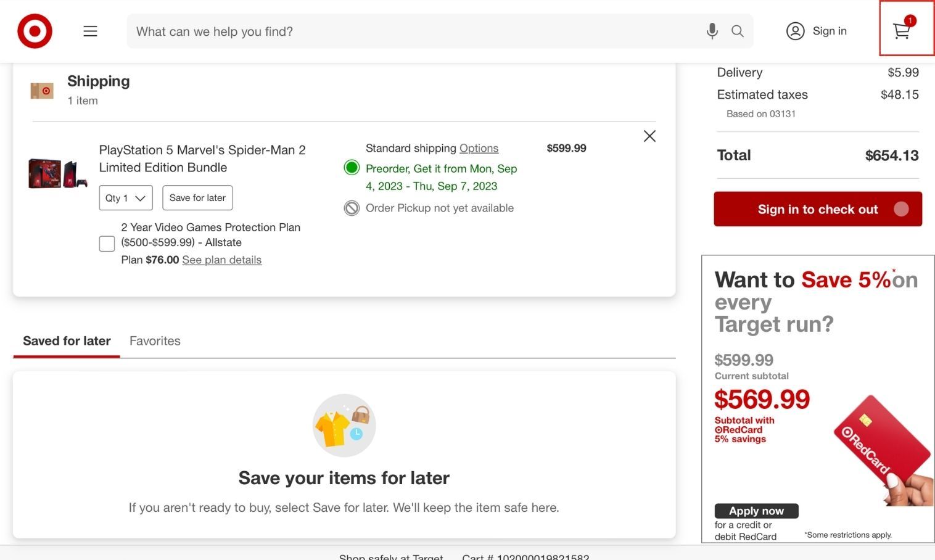Switch to the Favorites tab
This screenshot has width=935, height=560.
pyautogui.click(x=155, y=341)
